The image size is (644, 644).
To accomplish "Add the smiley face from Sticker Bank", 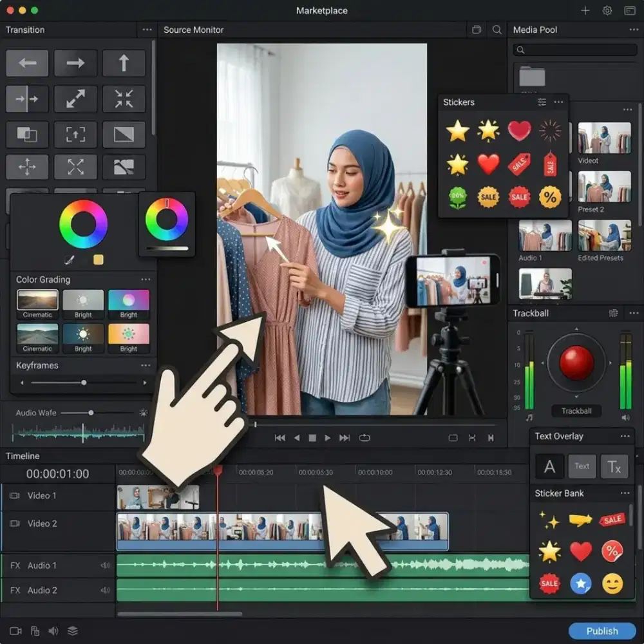I will 612,583.
